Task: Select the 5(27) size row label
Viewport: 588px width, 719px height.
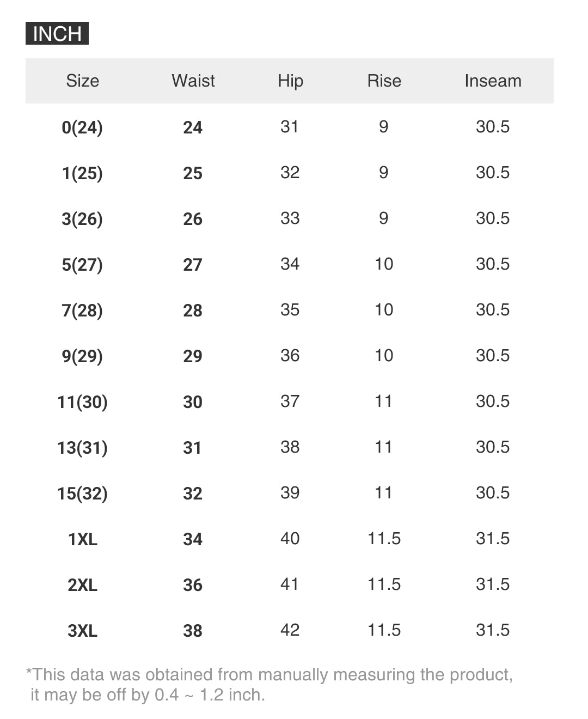Action: [82, 265]
